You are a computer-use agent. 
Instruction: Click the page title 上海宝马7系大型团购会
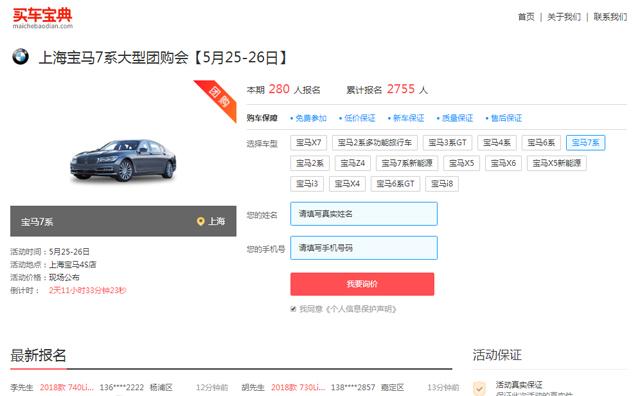pos(162,58)
